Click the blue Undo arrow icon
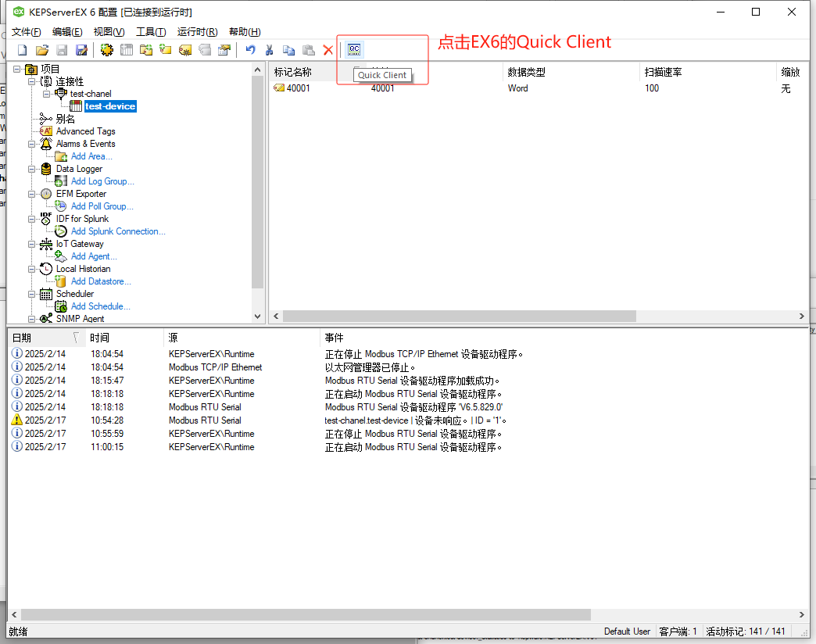The image size is (816, 644). [x=250, y=50]
